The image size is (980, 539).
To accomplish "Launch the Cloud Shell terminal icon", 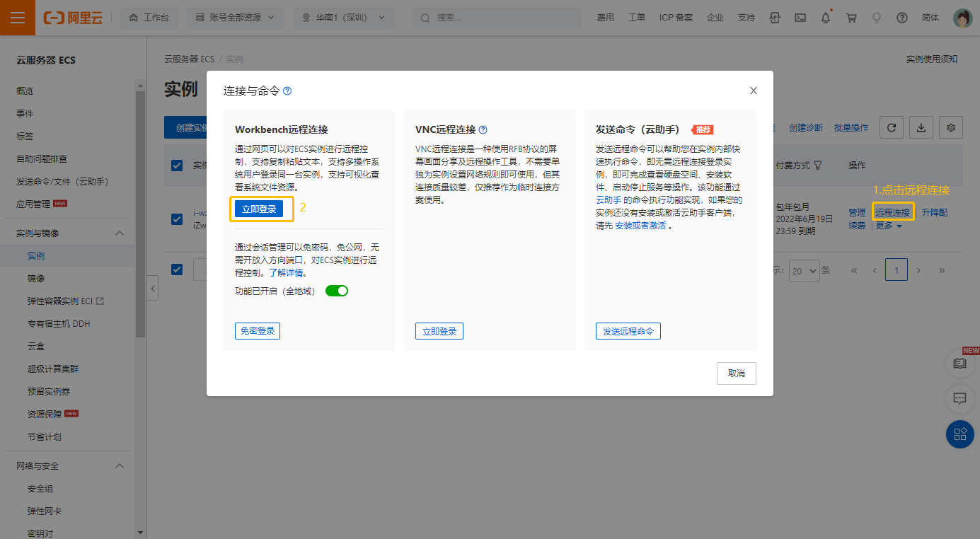I will (x=800, y=18).
